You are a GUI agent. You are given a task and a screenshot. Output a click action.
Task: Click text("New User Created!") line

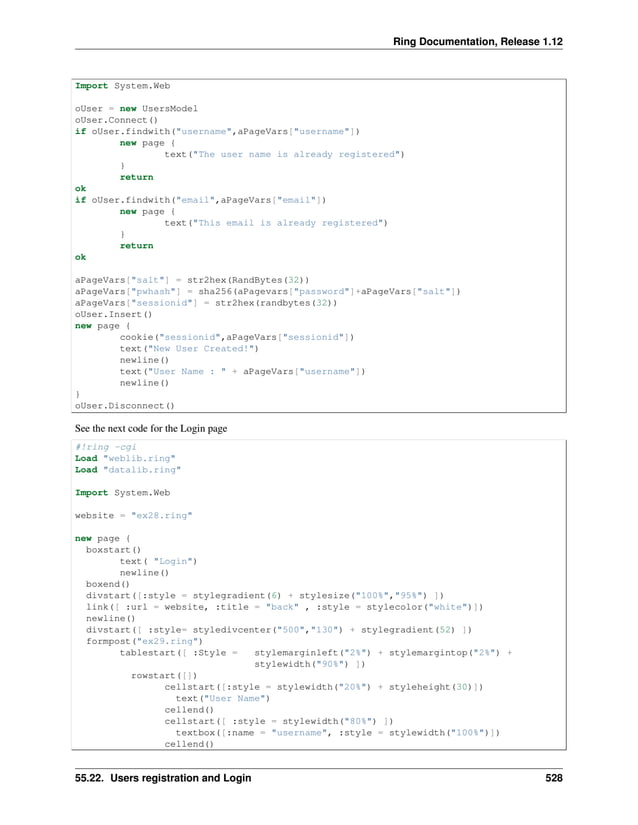[x=189, y=349]
